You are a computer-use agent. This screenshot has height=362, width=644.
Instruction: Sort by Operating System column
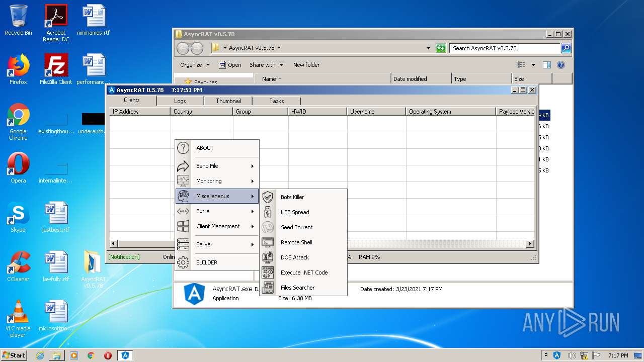(x=451, y=112)
